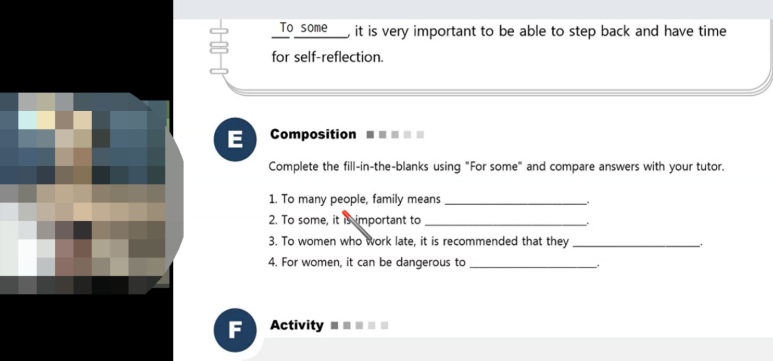Click the blank after 'family means'
Screen dimensions: 773x361
point(516,200)
